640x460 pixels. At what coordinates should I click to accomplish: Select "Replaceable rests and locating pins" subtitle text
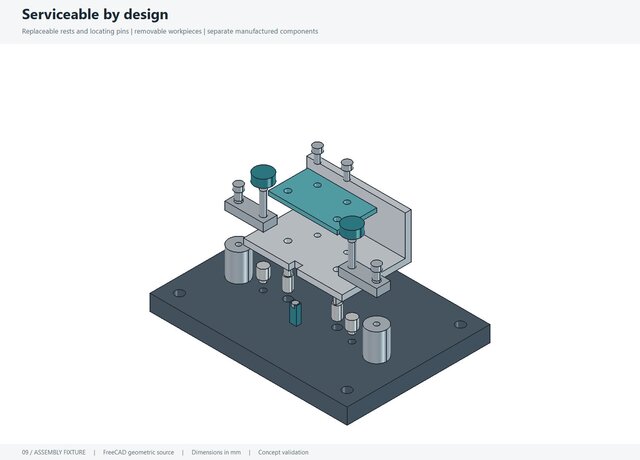76,31
